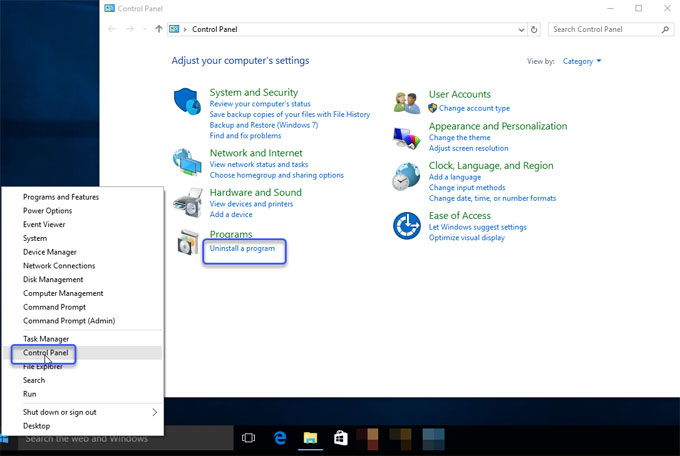This screenshot has height=456, width=680.
Task: Select Computer Management menu entry
Action: click(63, 293)
